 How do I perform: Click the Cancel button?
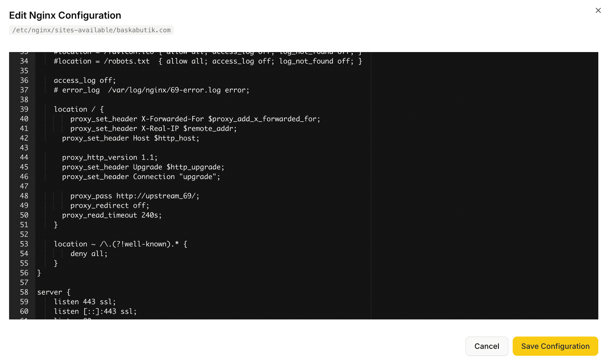[x=486, y=346]
